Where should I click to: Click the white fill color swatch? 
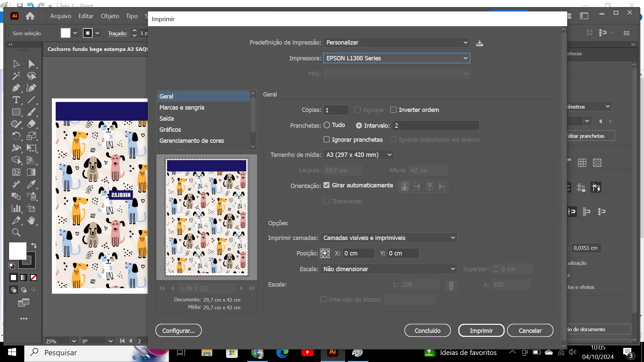point(17,251)
